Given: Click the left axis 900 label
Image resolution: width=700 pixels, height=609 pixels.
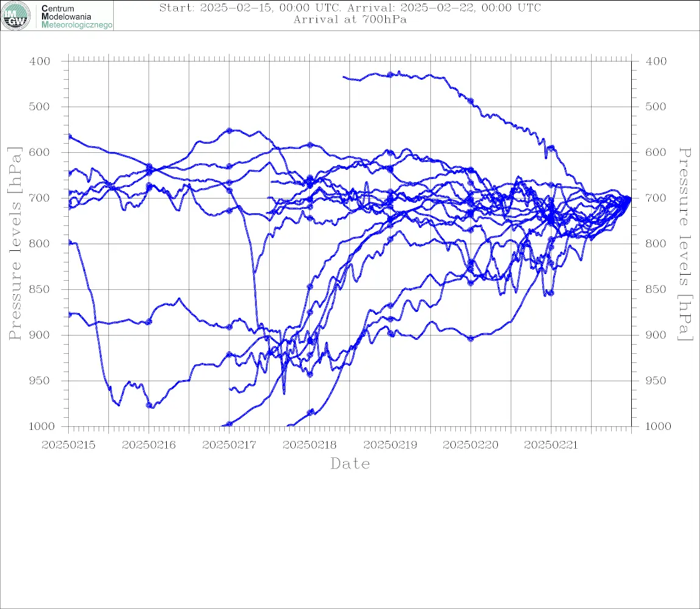Looking at the screenshot, I should (x=40, y=335).
